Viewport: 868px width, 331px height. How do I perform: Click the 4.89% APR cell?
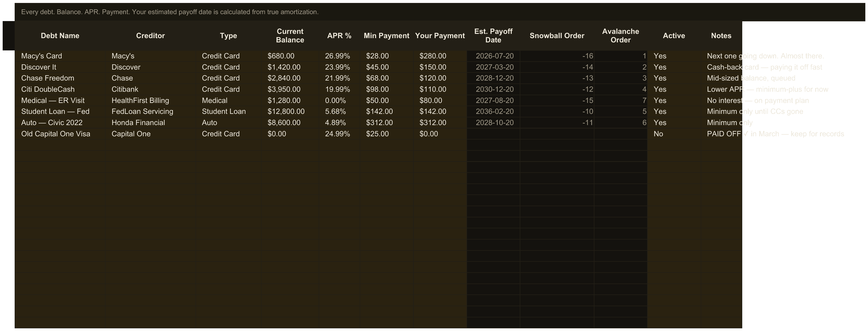pyautogui.click(x=339, y=123)
